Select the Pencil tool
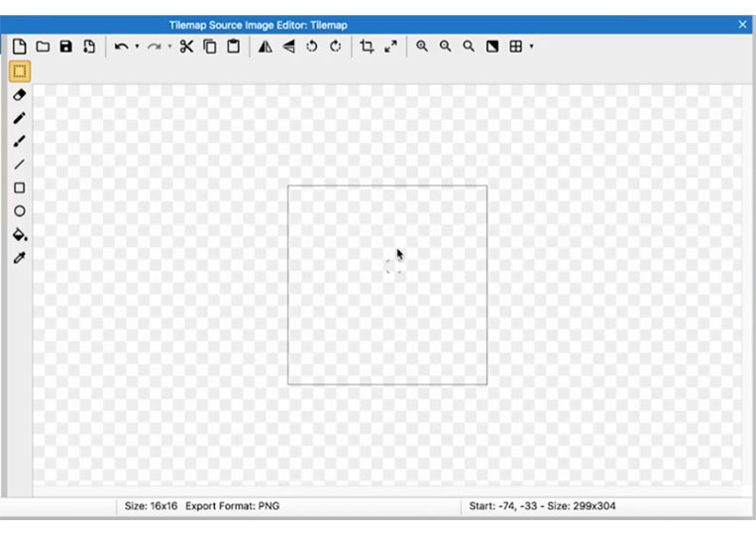The height and width of the screenshot is (536, 756). click(19, 118)
